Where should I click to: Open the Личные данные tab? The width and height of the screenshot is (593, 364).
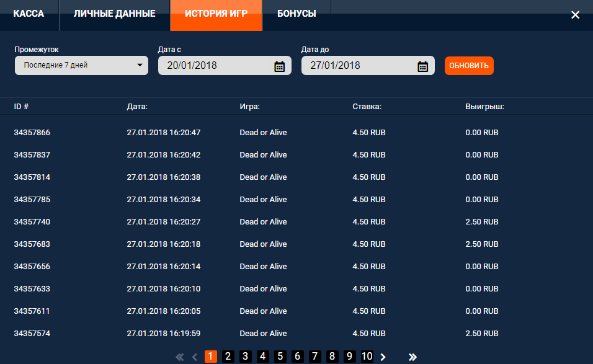pyautogui.click(x=114, y=14)
